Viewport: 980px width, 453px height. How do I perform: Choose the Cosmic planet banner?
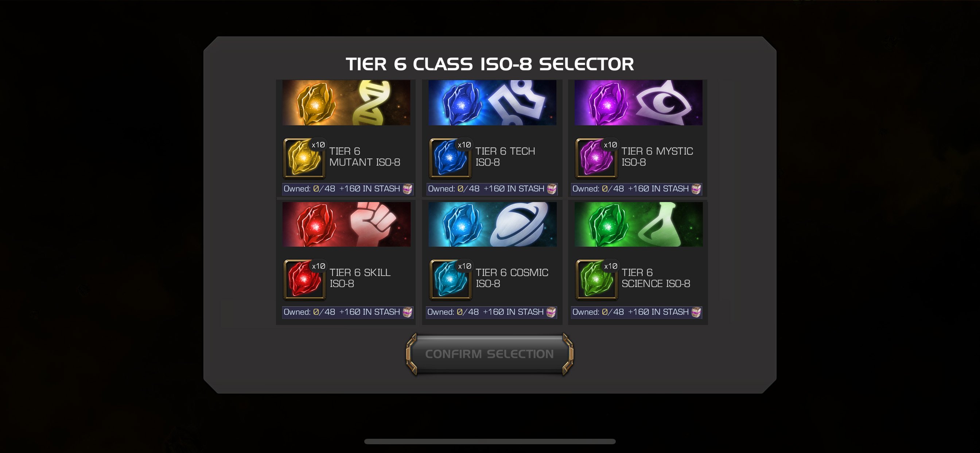point(492,224)
